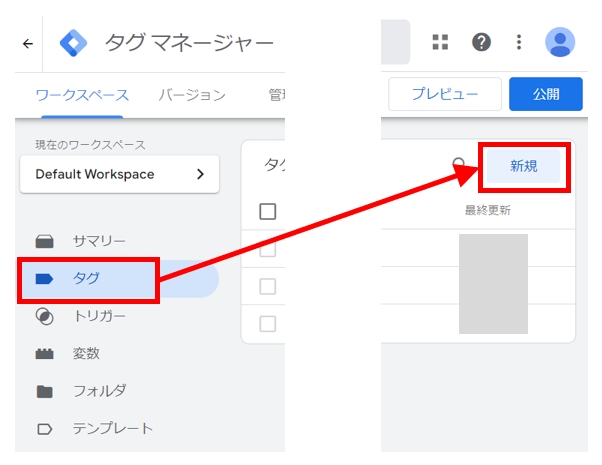Viewport: 602px width, 465px height.
Task: Open the three-dot more options menu
Action: (519, 42)
